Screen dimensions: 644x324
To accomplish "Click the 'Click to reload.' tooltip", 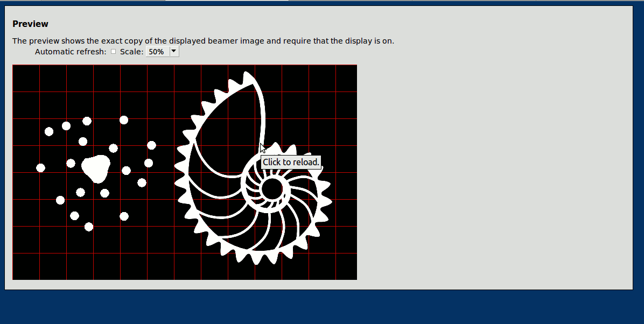I will click(291, 162).
